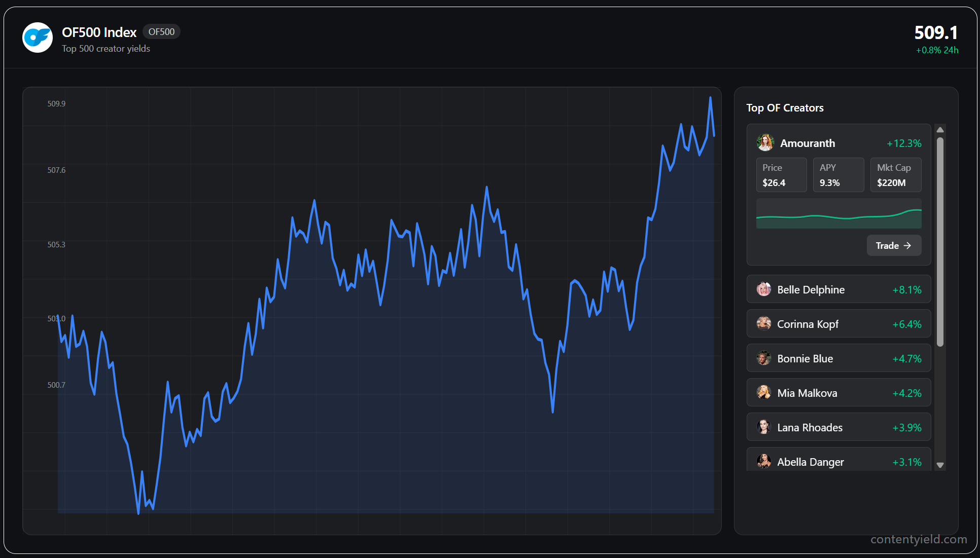The height and width of the screenshot is (558, 980).
Task: Expand the Mia Malkova creator row
Action: pyautogui.click(x=838, y=393)
